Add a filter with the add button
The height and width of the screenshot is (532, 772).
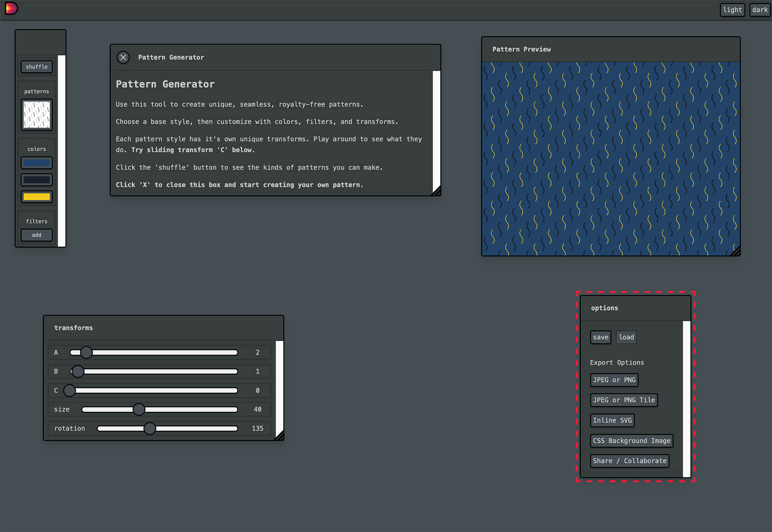(37, 235)
